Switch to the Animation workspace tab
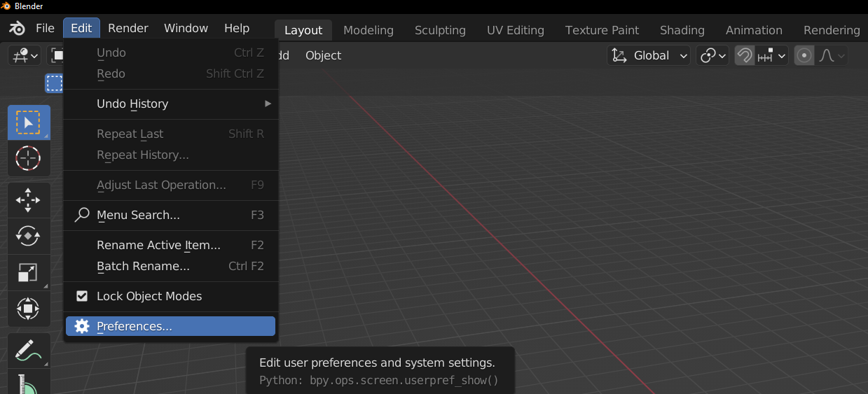The image size is (868, 394). [754, 30]
